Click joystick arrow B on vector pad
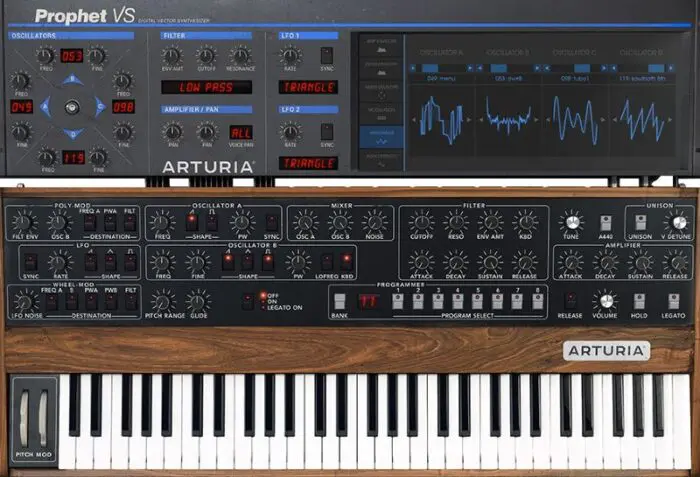Image resolution: width=700 pixels, height=477 pixels. [x=72, y=80]
